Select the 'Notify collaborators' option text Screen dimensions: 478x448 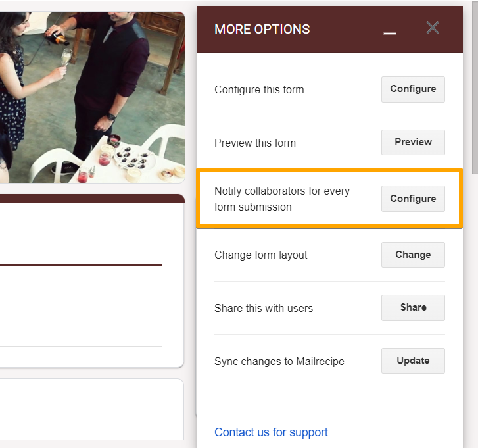pos(282,199)
